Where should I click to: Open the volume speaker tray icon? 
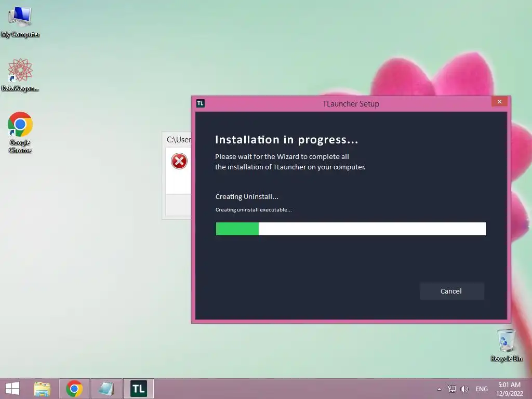tap(464, 389)
